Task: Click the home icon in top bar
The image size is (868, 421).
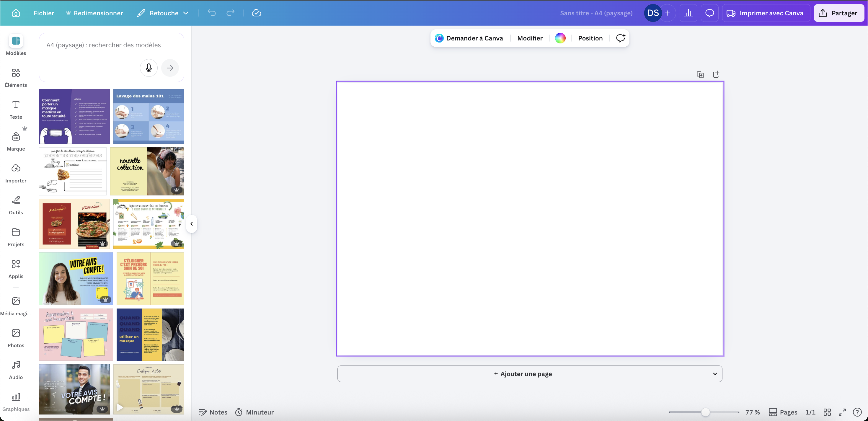Action: click(x=16, y=13)
